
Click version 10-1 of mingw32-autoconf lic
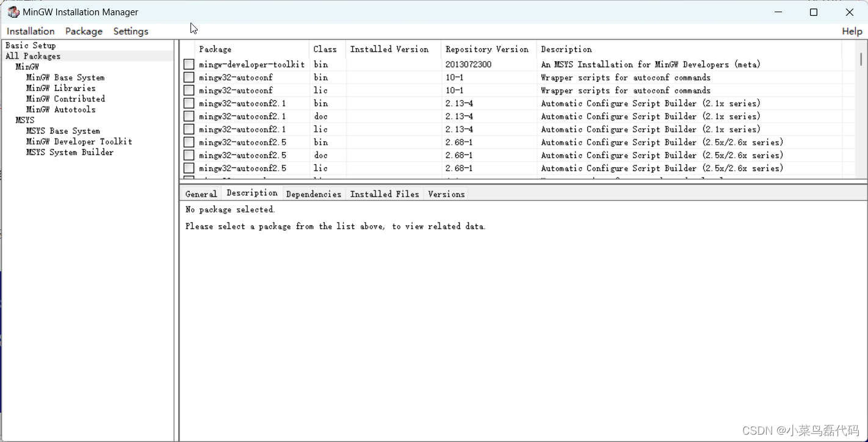tap(454, 90)
